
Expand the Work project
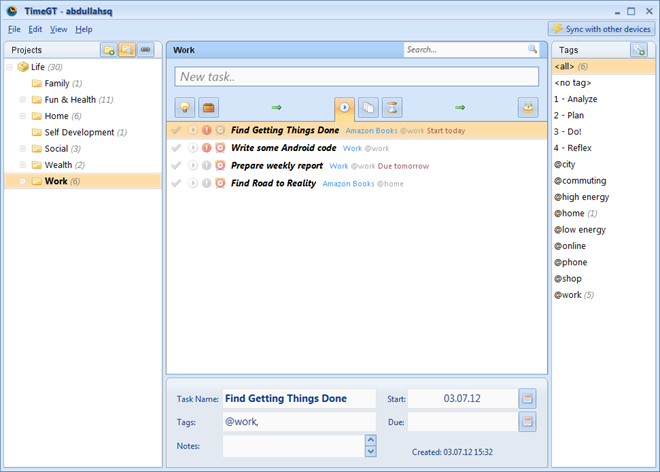coord(23,181)
